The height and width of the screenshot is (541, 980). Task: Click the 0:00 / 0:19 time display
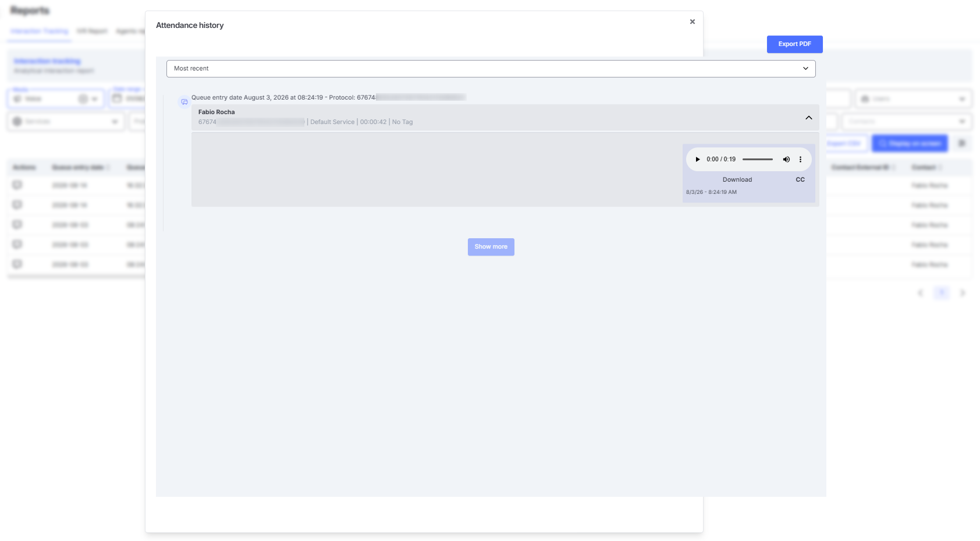pos(721,160)
